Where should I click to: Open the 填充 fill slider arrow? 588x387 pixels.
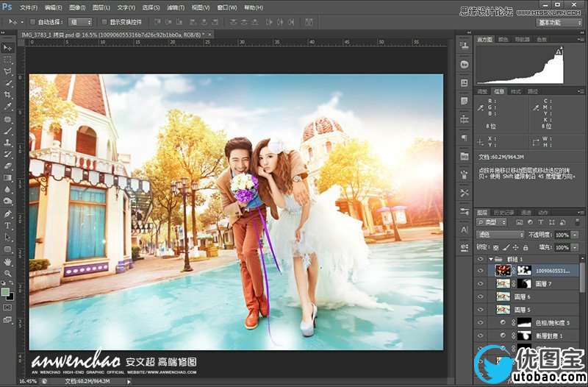coord(575,248)
